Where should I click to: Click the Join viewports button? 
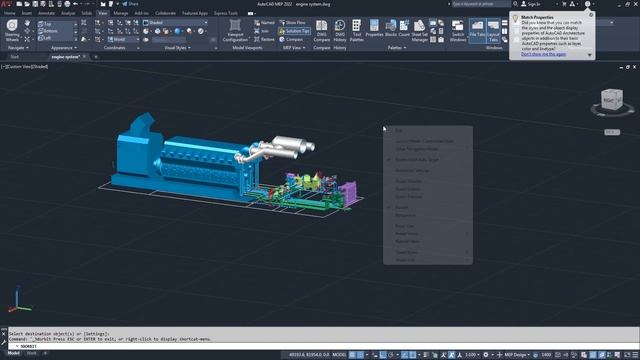tap(261, 31)
